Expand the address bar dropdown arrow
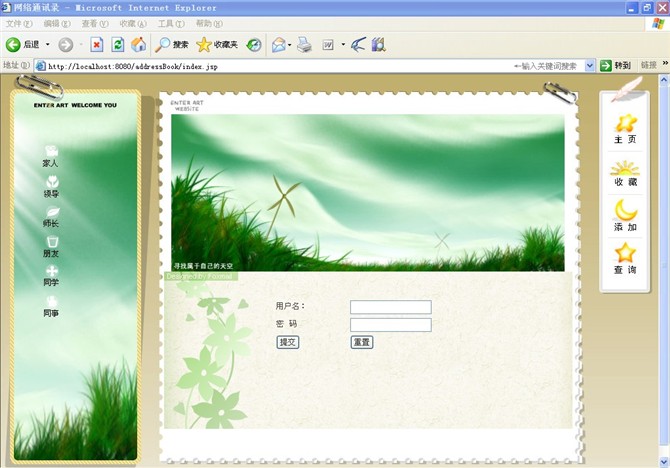Image resolution: width=670 pixels, height=468 pixels. coord(590,66)
